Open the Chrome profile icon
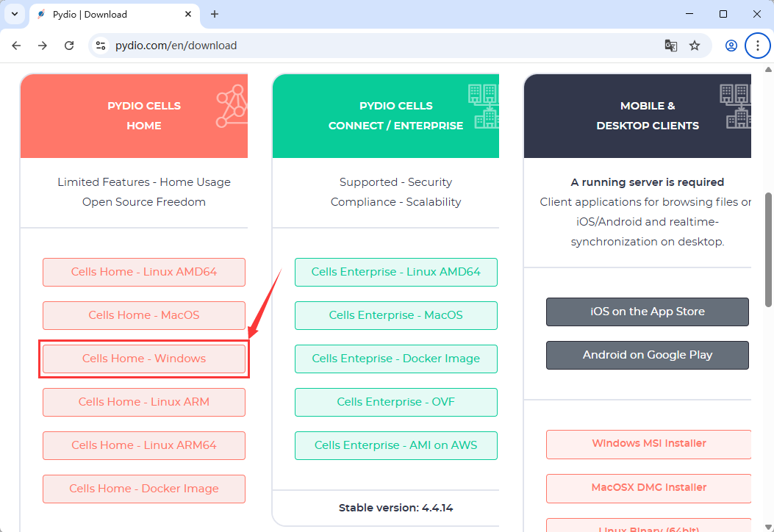774x532 pixels. 731,46
